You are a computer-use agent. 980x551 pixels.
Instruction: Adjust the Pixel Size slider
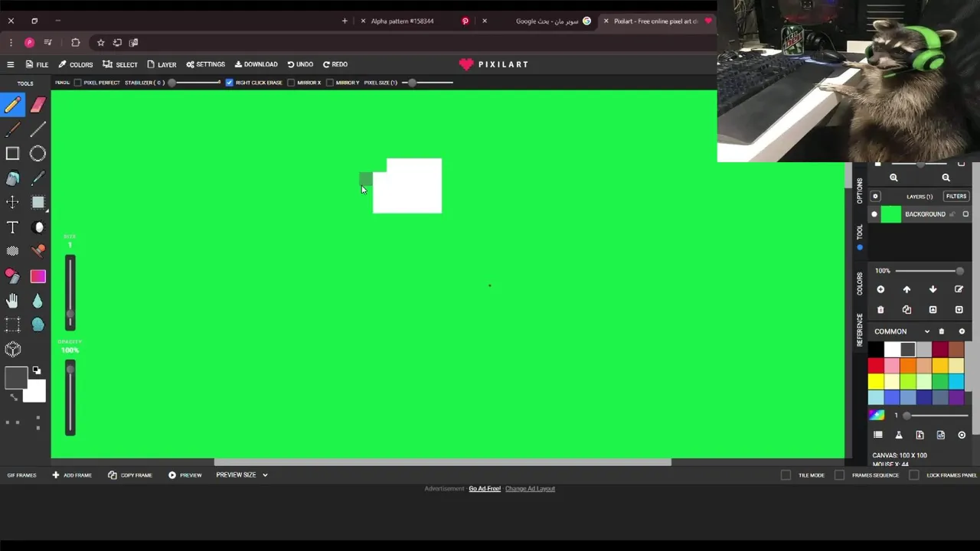[x=427, y=83]
